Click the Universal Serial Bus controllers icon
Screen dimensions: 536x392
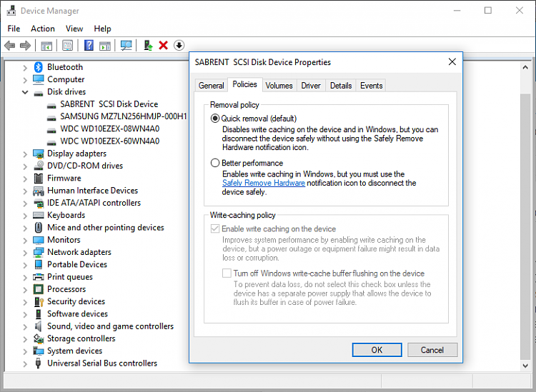(x=39, y=363)
